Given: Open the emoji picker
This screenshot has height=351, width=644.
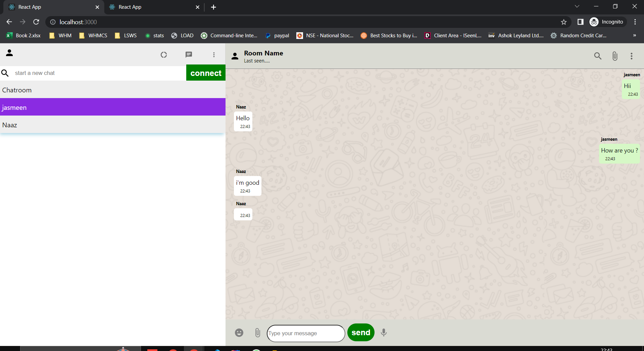Looking at the screenshot, I should [x=239, y=332].
